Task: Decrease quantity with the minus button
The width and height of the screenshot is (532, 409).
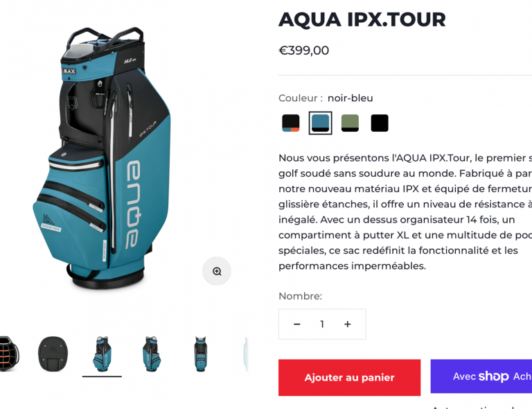Action: pyautogui.click(x=297, y=324)
